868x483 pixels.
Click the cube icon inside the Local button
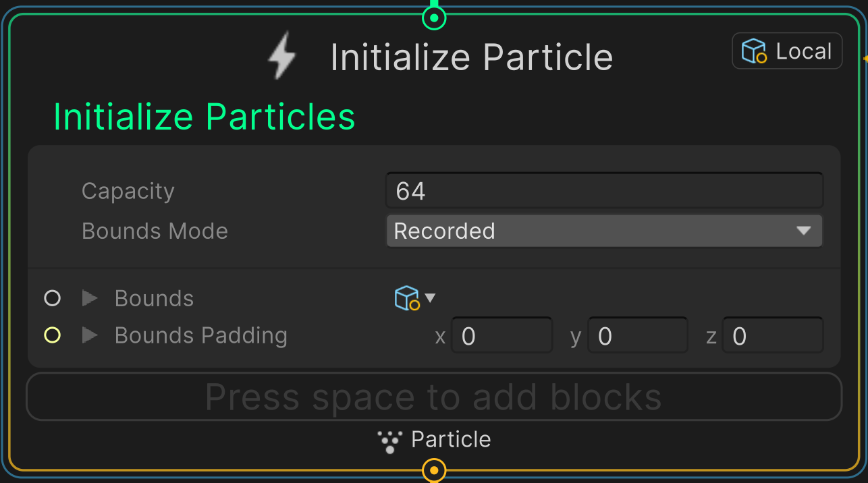(x=755, y=50)
